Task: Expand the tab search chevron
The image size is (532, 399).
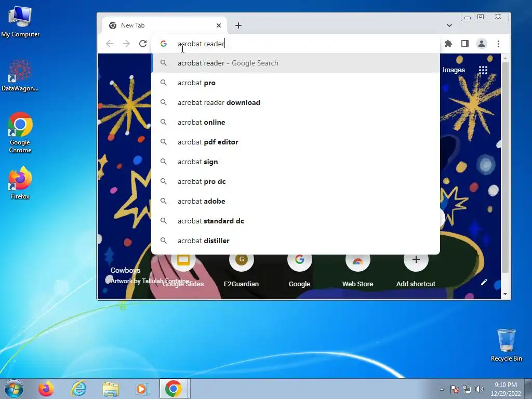Action: pos(449,25)
